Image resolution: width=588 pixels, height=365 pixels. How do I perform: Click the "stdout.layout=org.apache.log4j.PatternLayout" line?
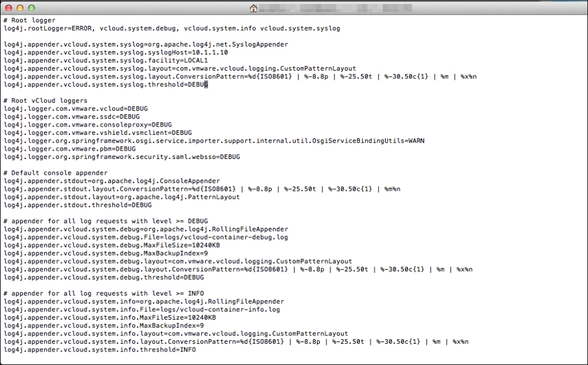[122, 197]
